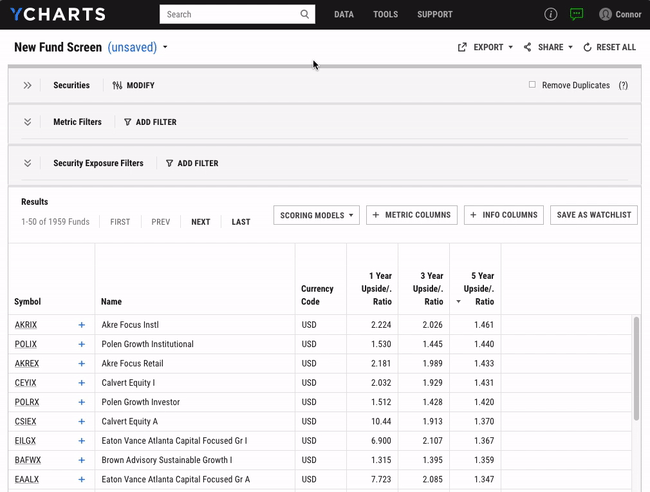
Task: Open the EILGX symbol link
Action: click(x=25, y=441)
